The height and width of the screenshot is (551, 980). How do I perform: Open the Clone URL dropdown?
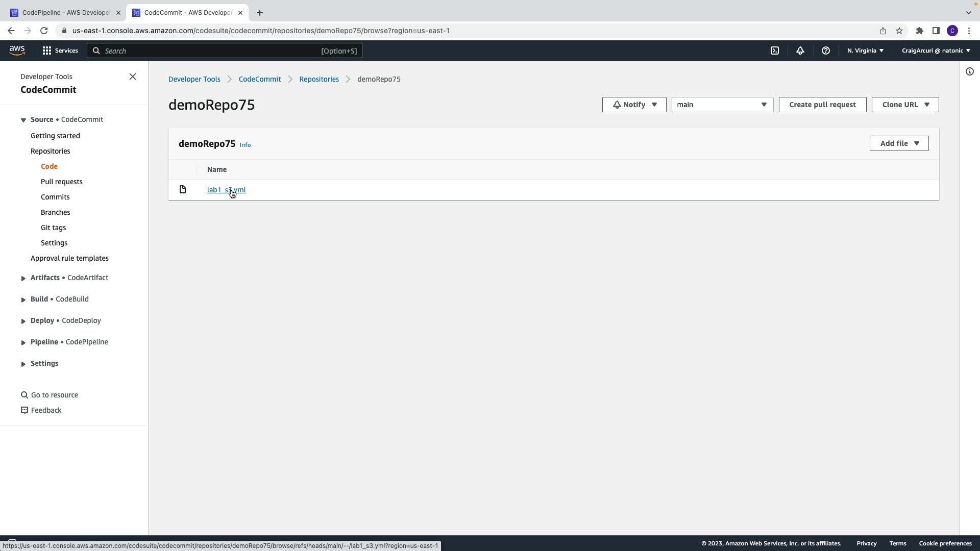[x=904, y=105]
